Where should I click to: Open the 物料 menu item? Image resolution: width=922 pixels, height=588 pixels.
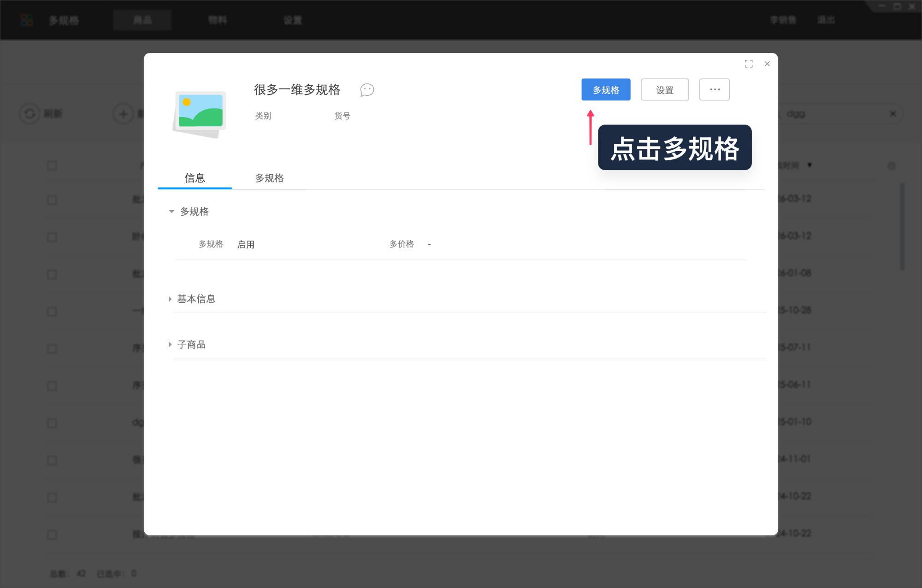217,20
